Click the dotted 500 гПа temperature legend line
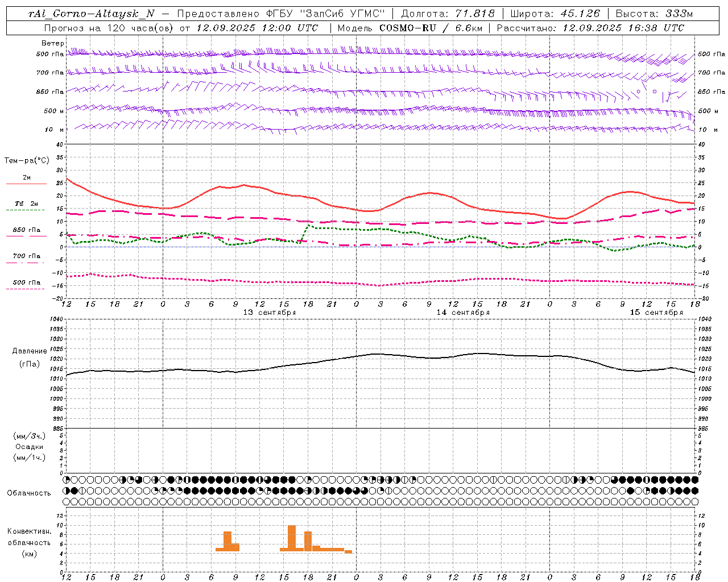 click(x=26, y=289)
